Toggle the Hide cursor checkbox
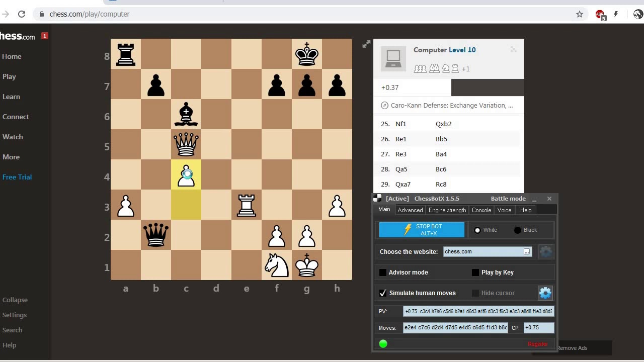This screenshot has width=644, height=362. click(475, 293)
